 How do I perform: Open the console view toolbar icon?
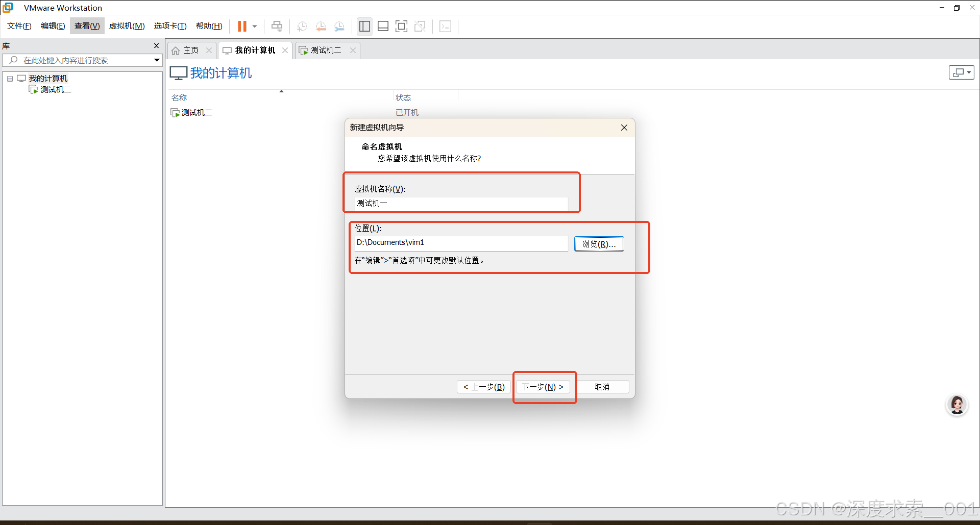coord(445,26)
